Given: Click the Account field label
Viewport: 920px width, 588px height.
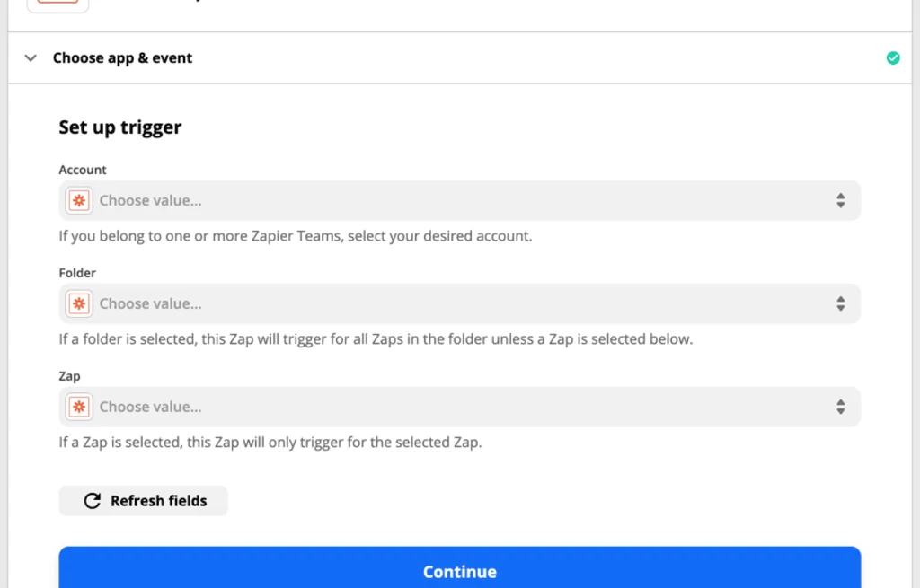Looking at the screenshot, I should [x=82, y=170].
